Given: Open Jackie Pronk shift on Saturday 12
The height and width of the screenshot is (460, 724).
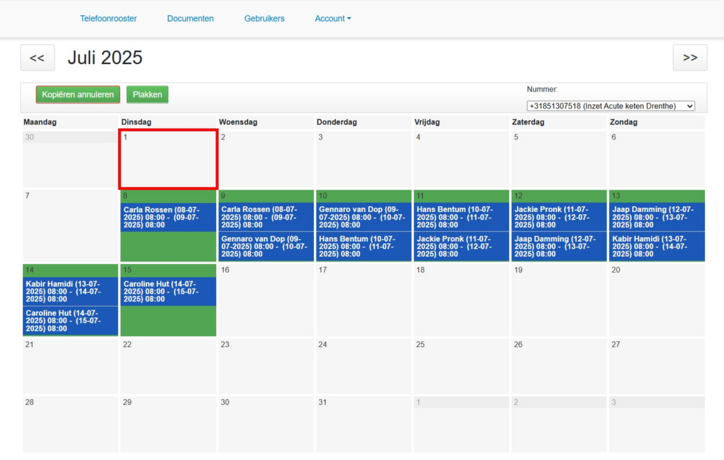Looking at the screenshot, I should (x=558, y=217).
